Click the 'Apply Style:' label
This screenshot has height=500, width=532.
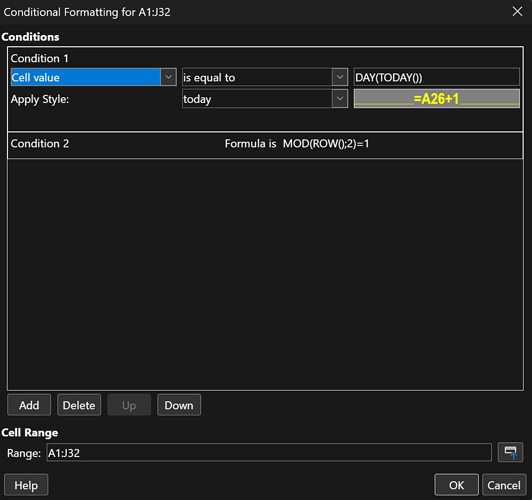point(40,99)
